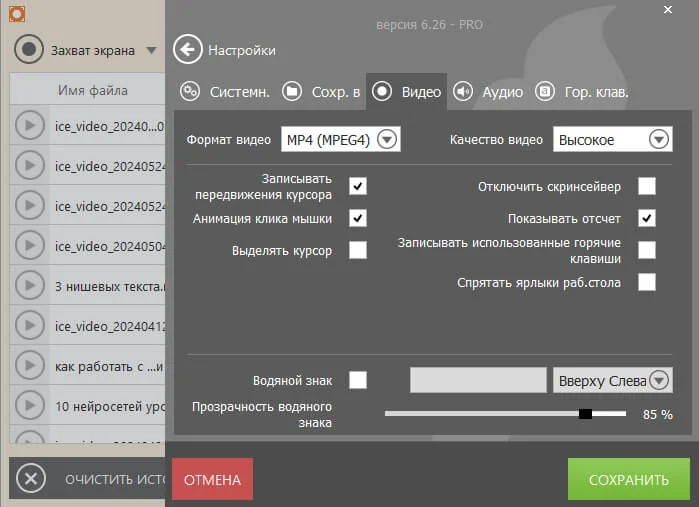Toggle Показывать отсчет checkbox
This screenshot has height=507, width=699.
pos(646,218)
